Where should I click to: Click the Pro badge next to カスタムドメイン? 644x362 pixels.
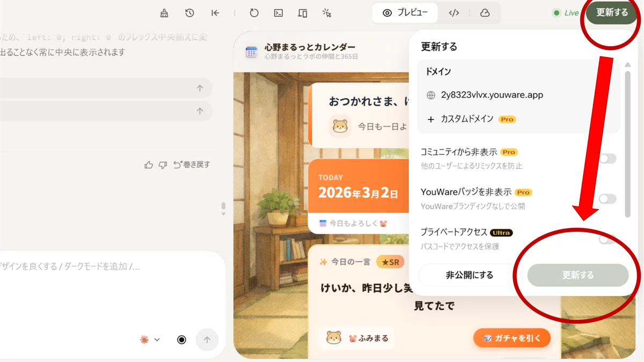point(507,119)
